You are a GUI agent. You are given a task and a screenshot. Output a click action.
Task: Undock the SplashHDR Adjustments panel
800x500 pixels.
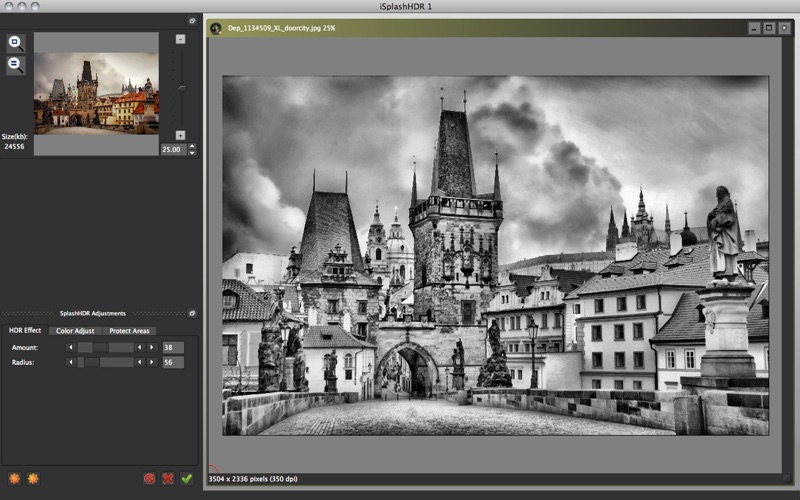point(192,313)
